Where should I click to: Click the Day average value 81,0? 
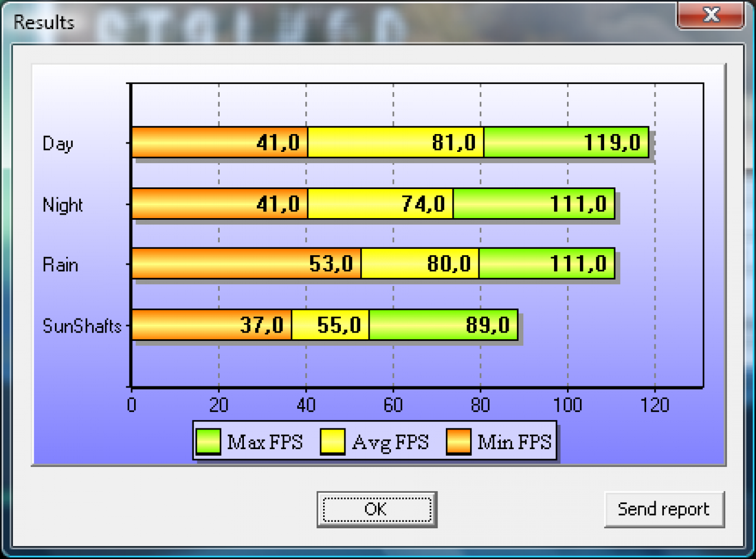tap(454, 142)
